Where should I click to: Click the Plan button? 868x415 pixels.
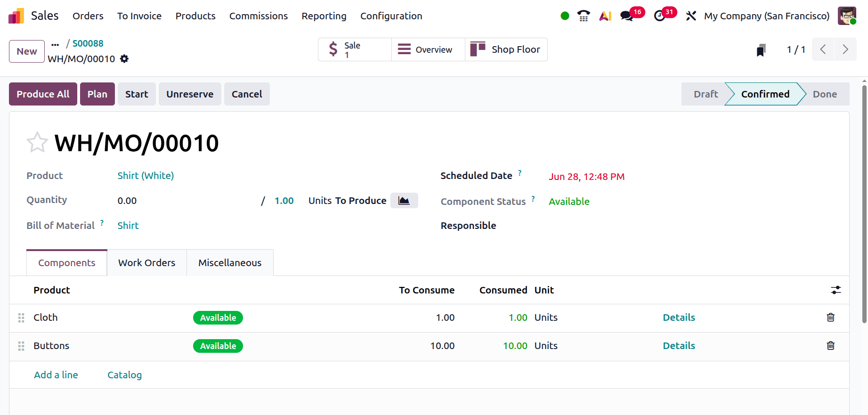pyautogui.click(x=97, y=94)
